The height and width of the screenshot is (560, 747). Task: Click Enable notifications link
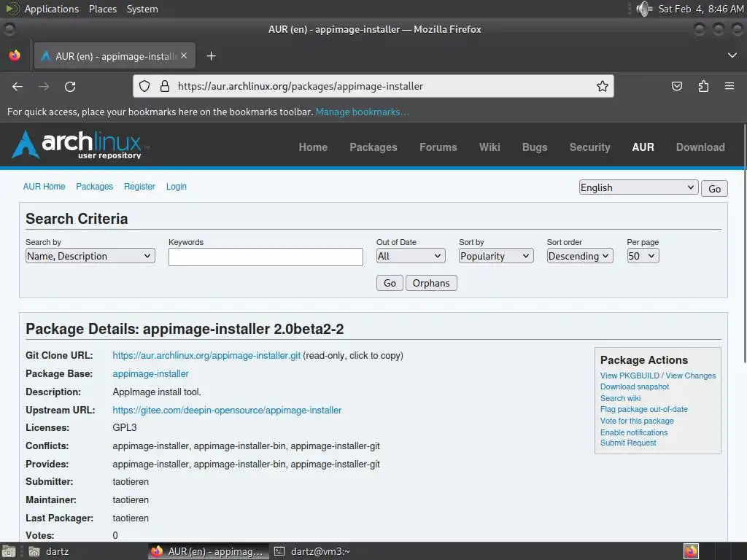[x=634, y=432]
